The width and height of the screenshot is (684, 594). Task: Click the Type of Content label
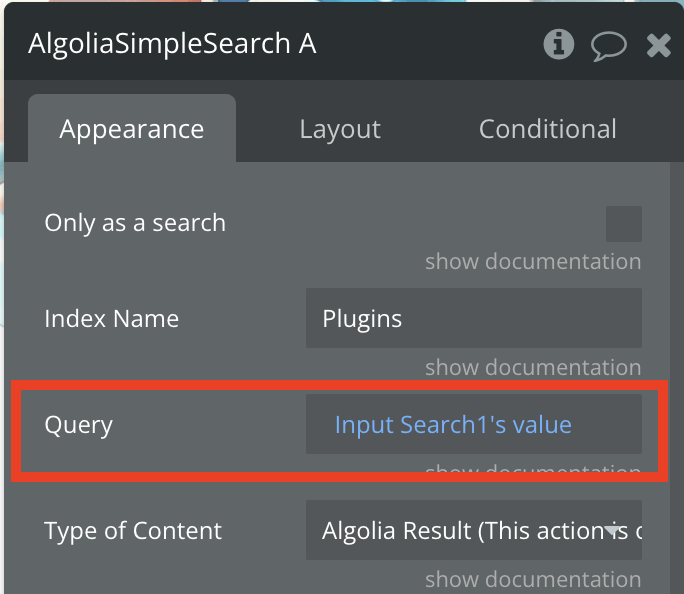[133, 530]
